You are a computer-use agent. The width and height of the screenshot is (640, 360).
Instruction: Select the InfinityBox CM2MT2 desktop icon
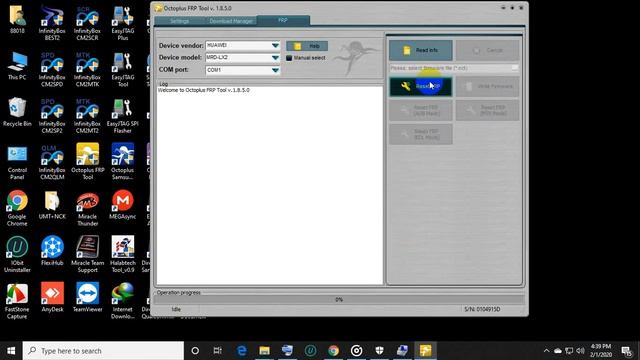click(x=87, y=116)
